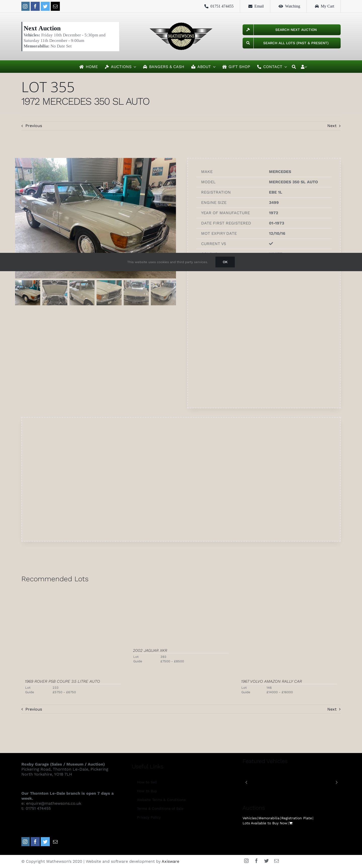Open the main Mercedes photo
The image size is (362, 868).
[x=96, y=205]
